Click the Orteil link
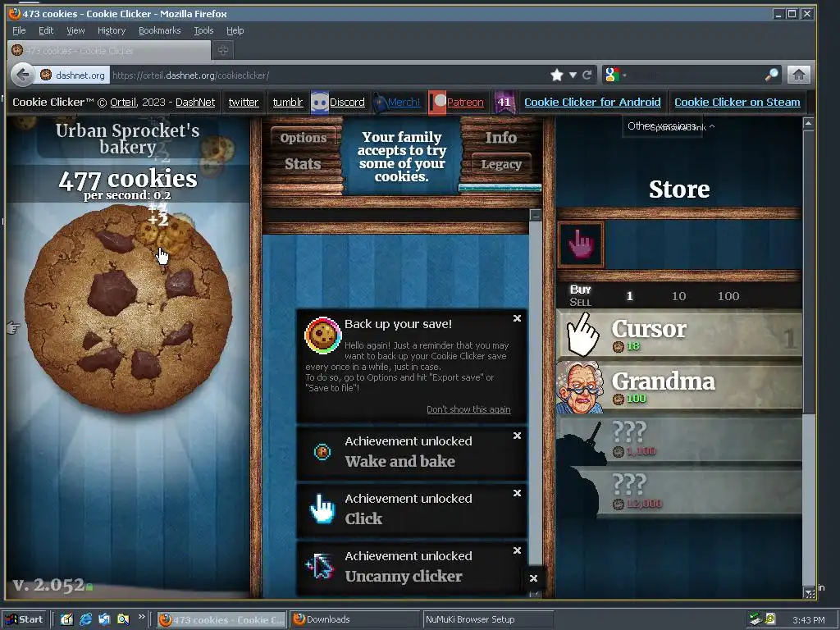This screenshot has height=630, width=840. [124, 103]
